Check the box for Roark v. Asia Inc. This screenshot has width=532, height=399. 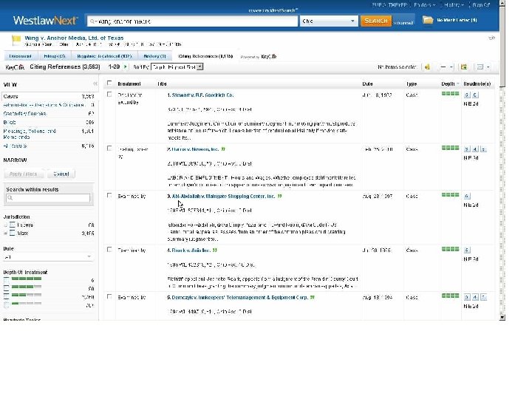[109, 250]
